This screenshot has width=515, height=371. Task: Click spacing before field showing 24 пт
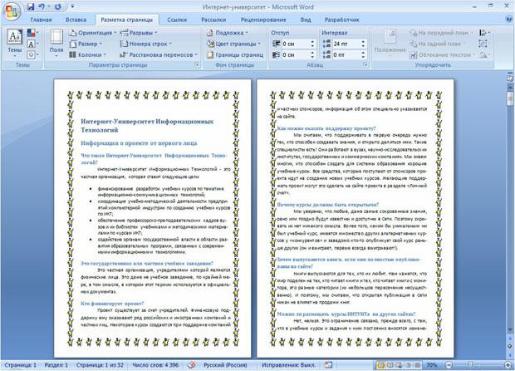pyautogui.click(x=346, y=44)
